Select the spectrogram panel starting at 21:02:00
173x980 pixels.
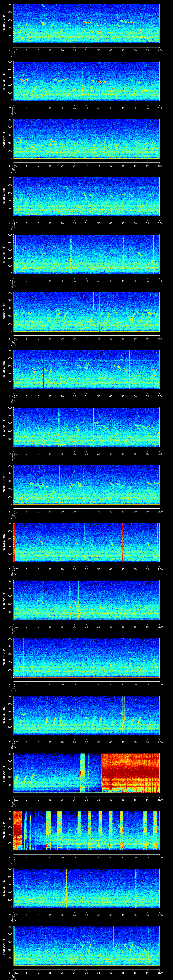pos(87,81)
